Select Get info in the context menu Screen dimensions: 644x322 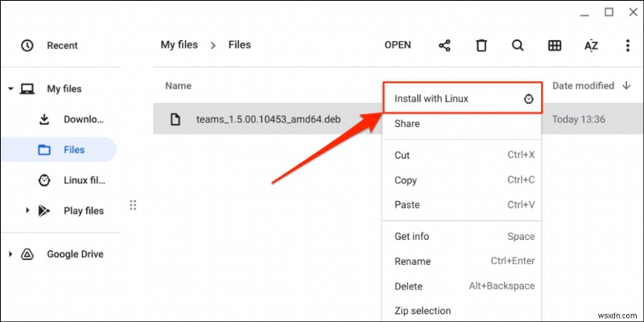click(x=461, y=237)
